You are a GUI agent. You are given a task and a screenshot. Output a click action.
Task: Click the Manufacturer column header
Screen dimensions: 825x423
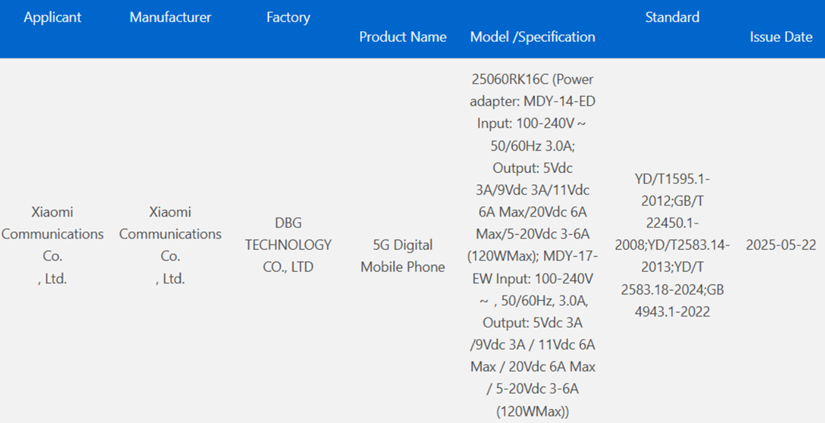[x=170, y=18]
